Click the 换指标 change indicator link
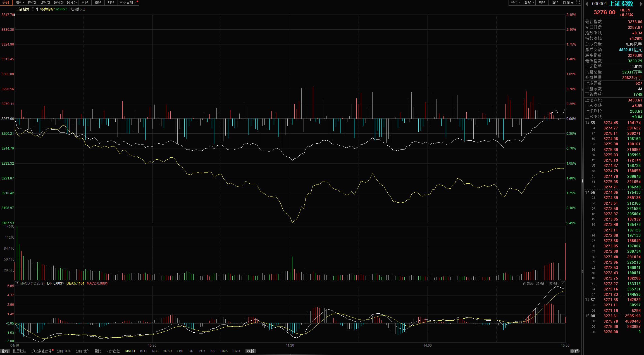 [x=554, y=283]
